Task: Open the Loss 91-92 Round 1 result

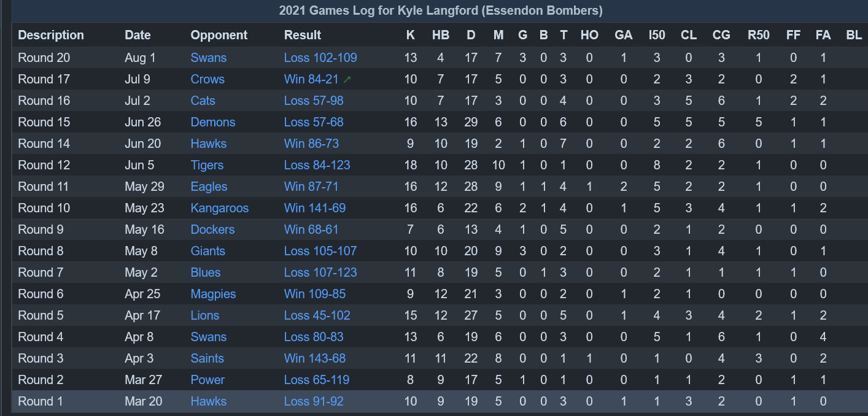Action: click(314, 401)
